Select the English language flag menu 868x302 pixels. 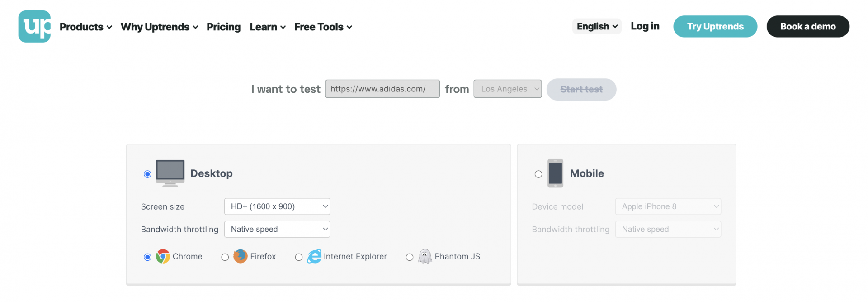click(596, 26)
